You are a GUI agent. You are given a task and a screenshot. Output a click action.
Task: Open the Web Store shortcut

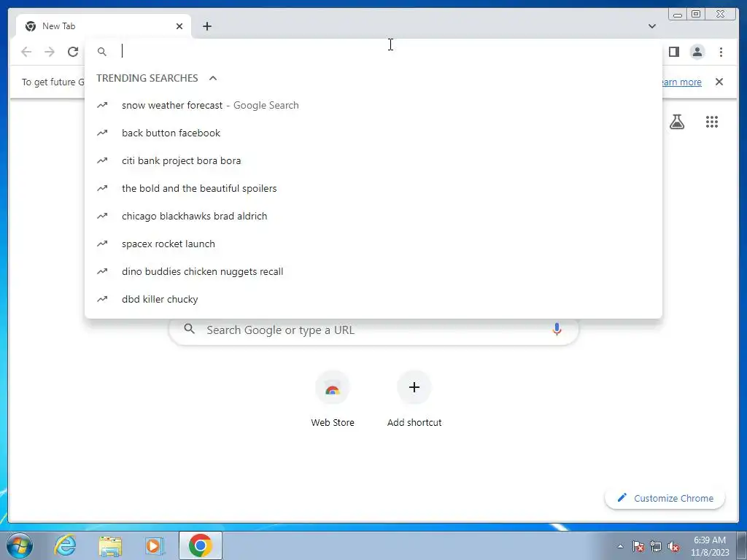(x=333, y=400)
